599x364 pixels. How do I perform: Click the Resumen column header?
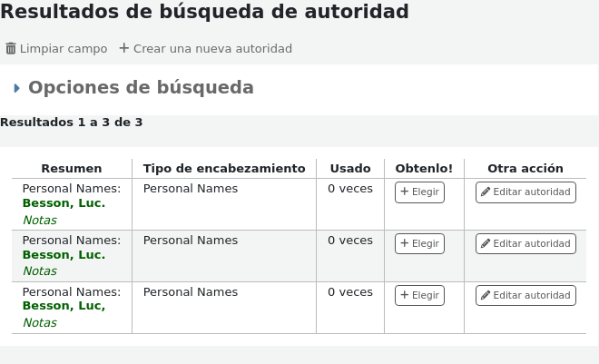click(x=72, y=169)
